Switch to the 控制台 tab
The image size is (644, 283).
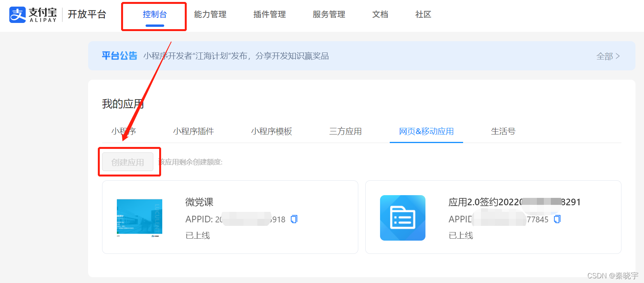[155, 14]
